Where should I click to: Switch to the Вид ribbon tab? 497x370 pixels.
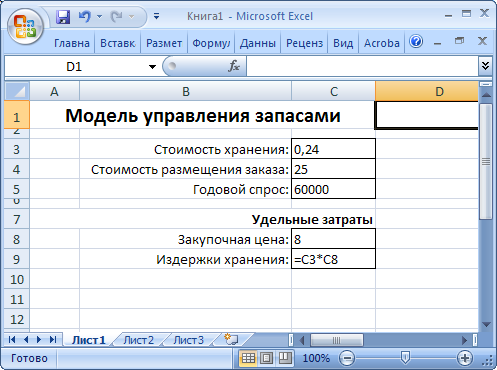click(343, 43)
